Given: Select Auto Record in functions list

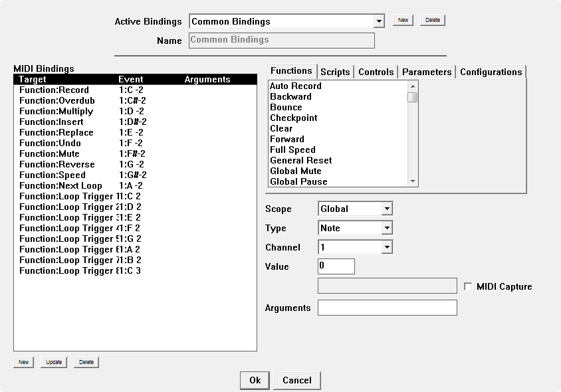Looking at the screenshot, I should pos(338,86).
